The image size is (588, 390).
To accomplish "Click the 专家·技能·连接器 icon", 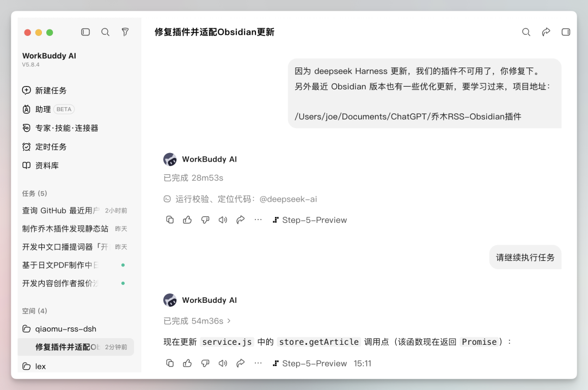I will [x=26, y=128].
